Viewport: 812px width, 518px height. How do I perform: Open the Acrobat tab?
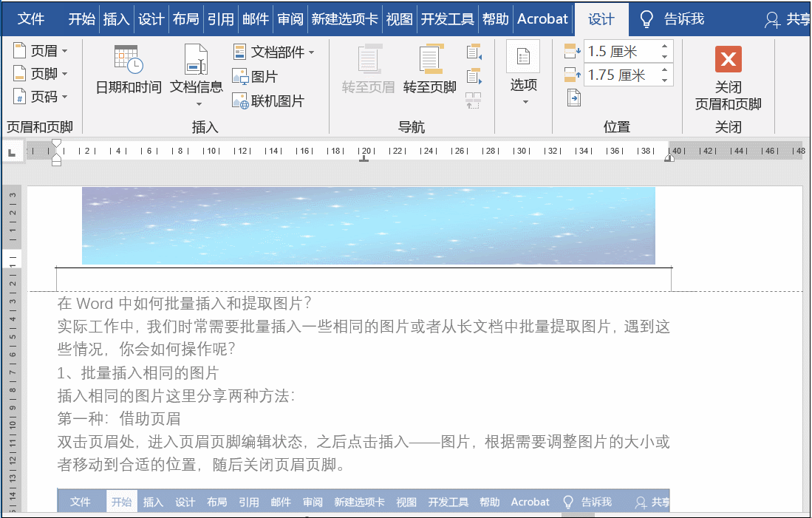tap(543, 19)
